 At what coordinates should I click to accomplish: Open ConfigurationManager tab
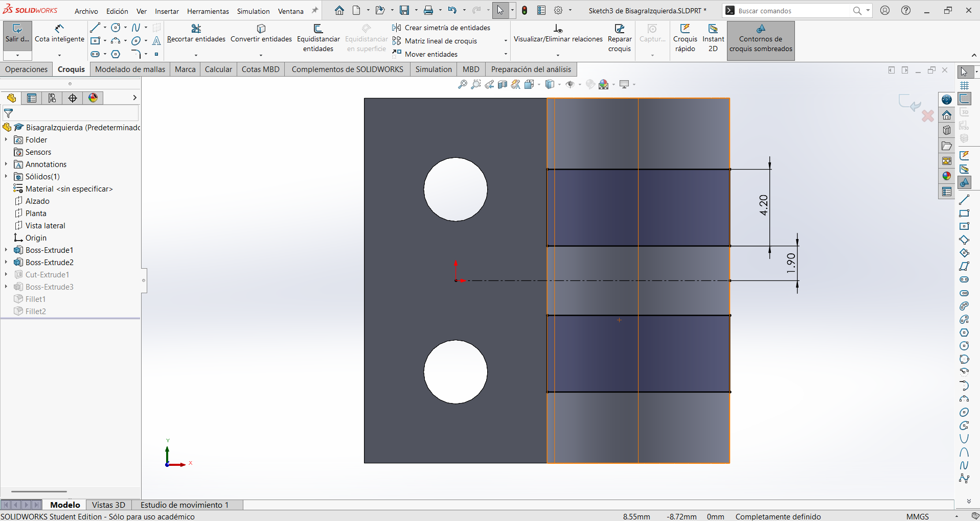(52, 98)
